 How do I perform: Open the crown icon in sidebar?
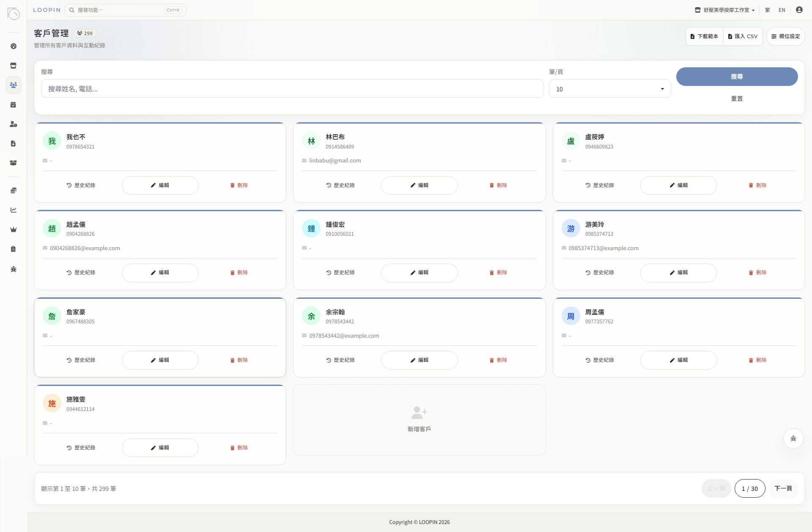14,229
